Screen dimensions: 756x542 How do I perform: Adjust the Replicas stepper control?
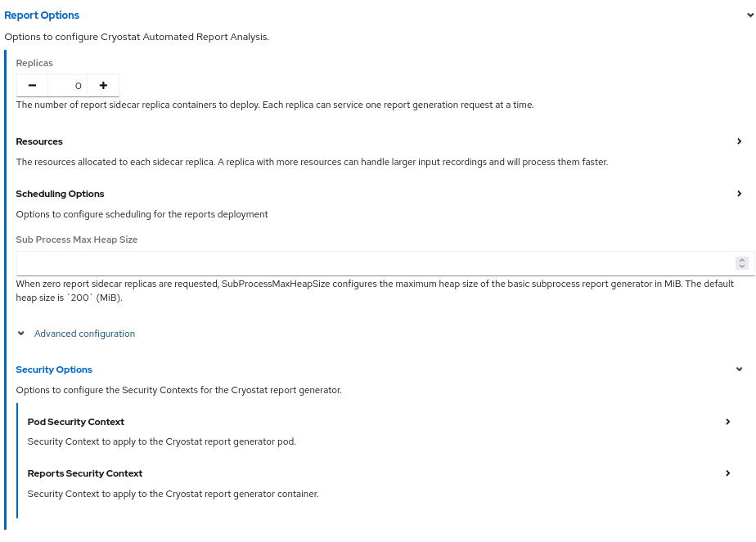tap(67, 85)
